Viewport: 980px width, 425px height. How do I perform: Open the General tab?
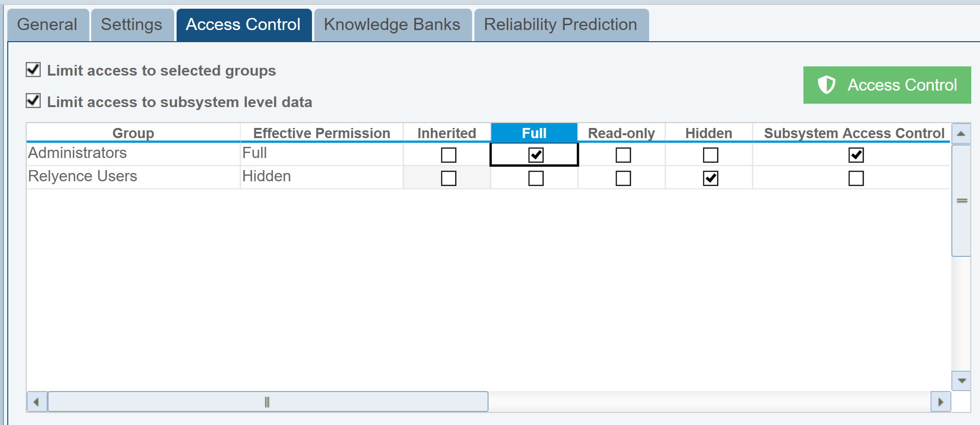pyautogui.click(x=47, y=25)
